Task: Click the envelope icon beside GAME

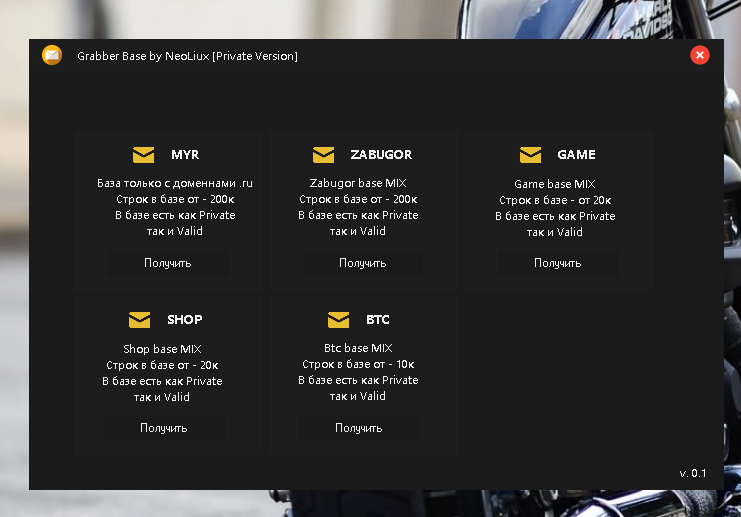Action: tap(530, 155)
